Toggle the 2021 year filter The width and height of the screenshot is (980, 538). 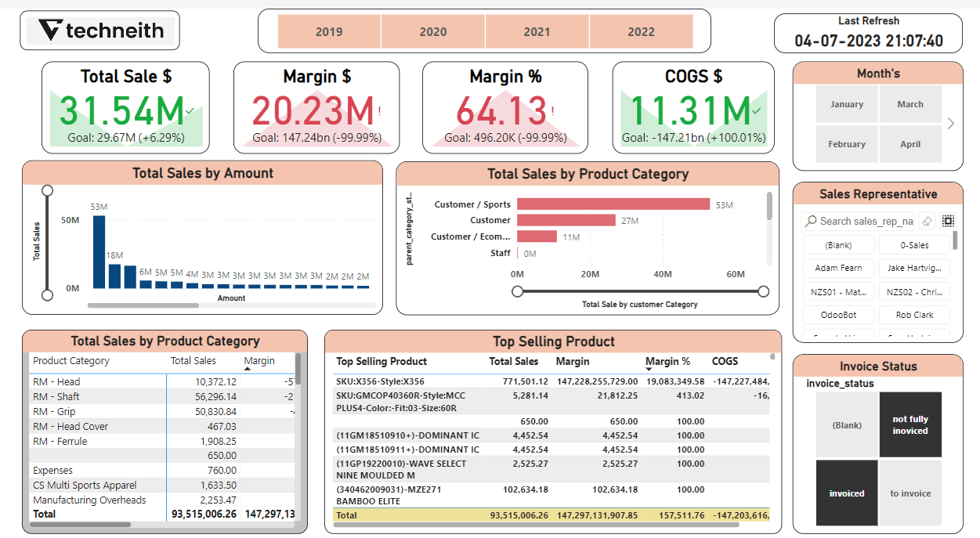click(537, 31)
